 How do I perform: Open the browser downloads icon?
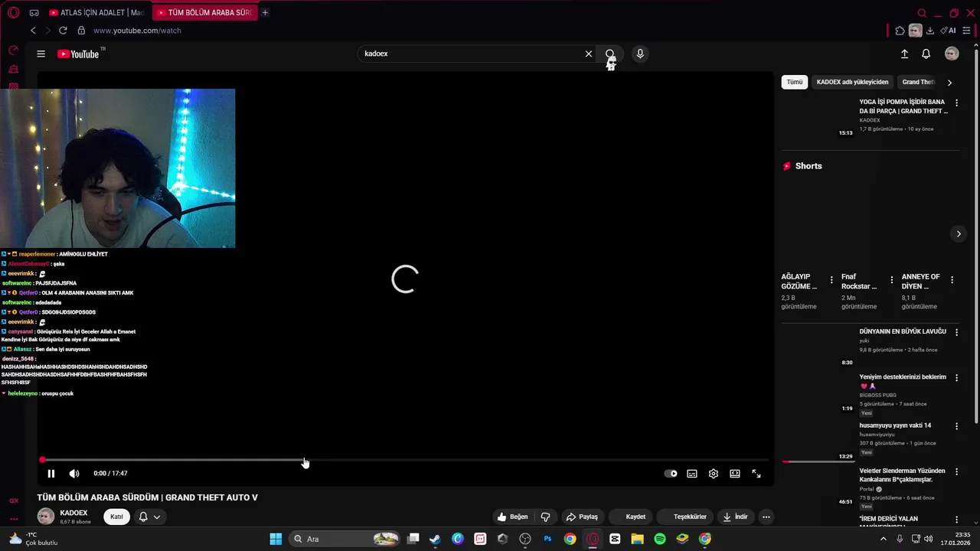(x=929, y=31)
